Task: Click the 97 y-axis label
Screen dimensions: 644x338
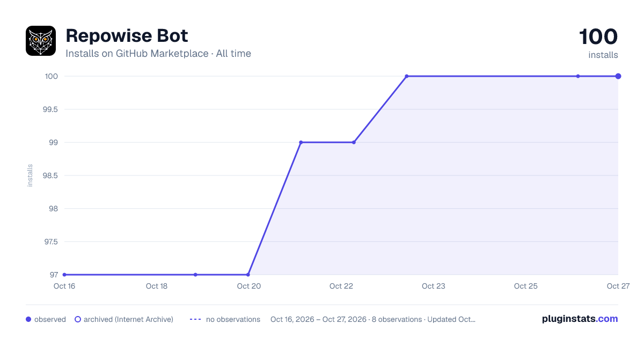Action: (53, 275)
